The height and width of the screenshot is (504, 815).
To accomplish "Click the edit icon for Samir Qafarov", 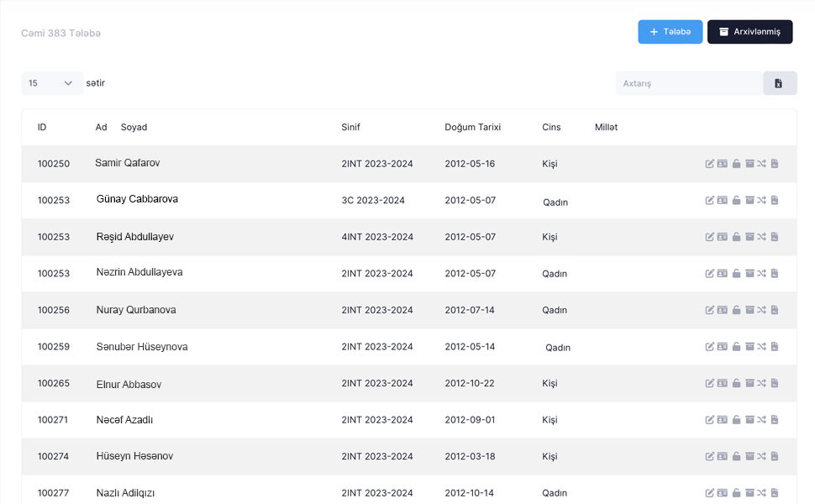I will coord(710,164).
